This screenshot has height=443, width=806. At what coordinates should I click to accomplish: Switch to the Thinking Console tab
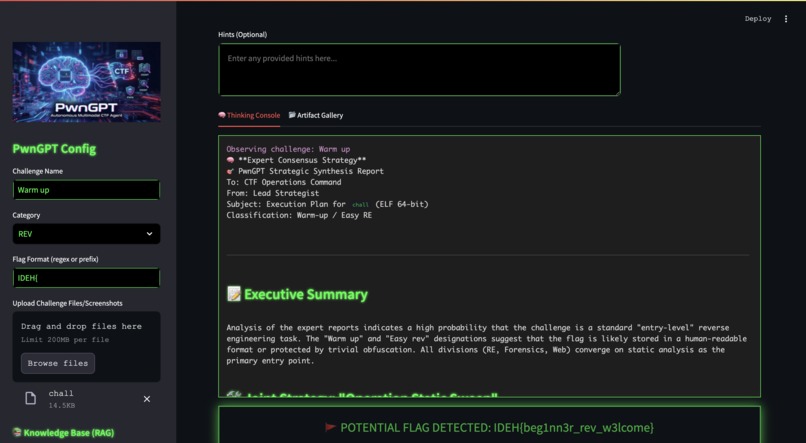pyautogui.click(x=249, y=116)
